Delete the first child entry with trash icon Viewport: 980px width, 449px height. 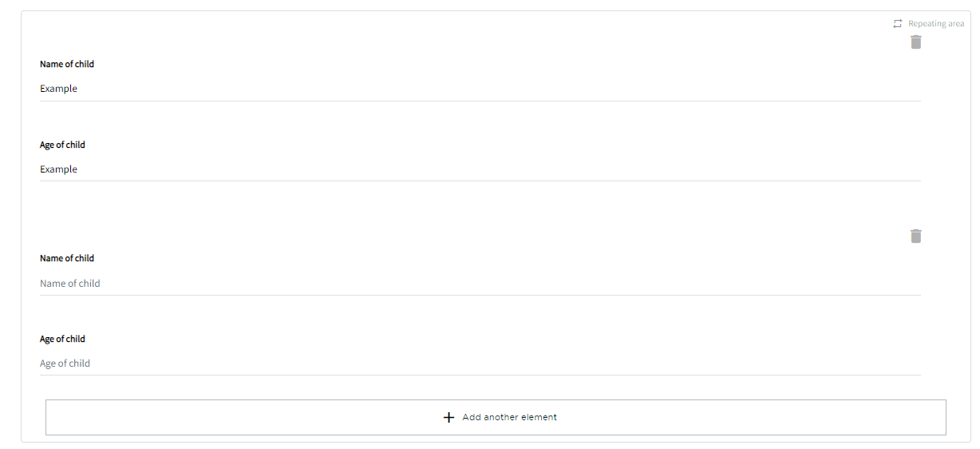pos(915,42)
